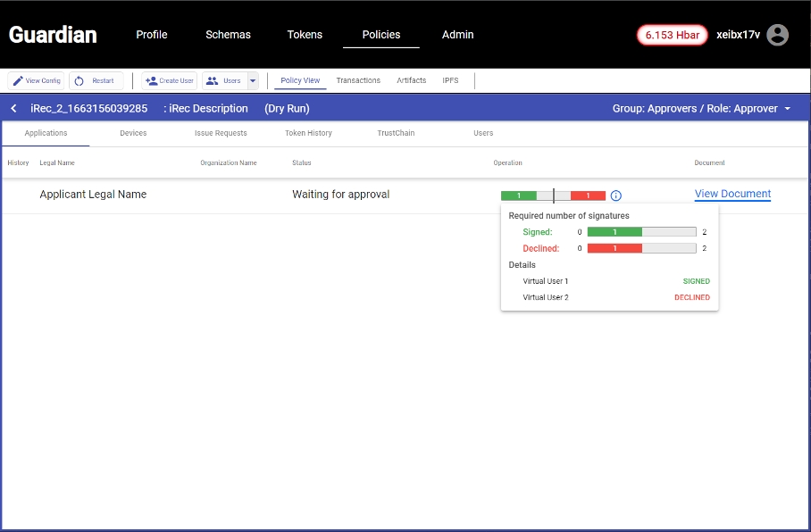Viewport: 811px width, 532px height.
Task: Click the View Document link
Action: pos(732,194)
